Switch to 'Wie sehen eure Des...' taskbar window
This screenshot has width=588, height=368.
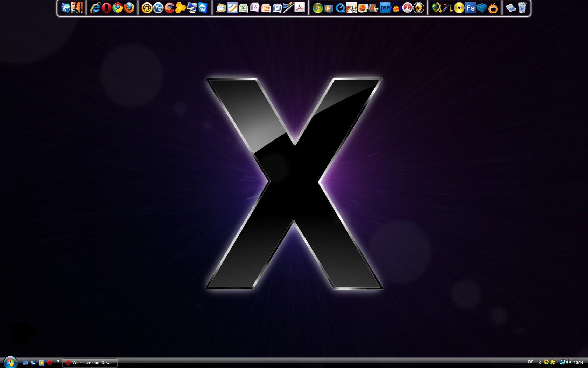pos(90,363)
